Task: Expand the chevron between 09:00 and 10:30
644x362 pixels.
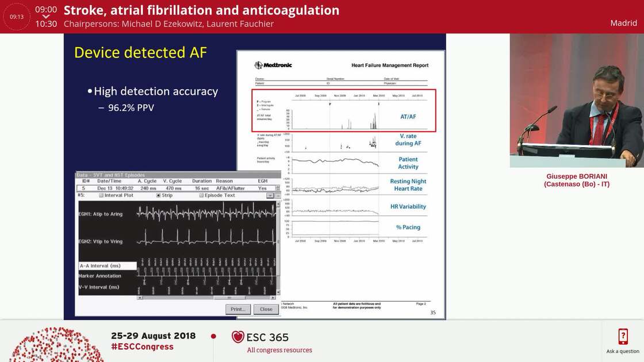Action: [44, 16]
